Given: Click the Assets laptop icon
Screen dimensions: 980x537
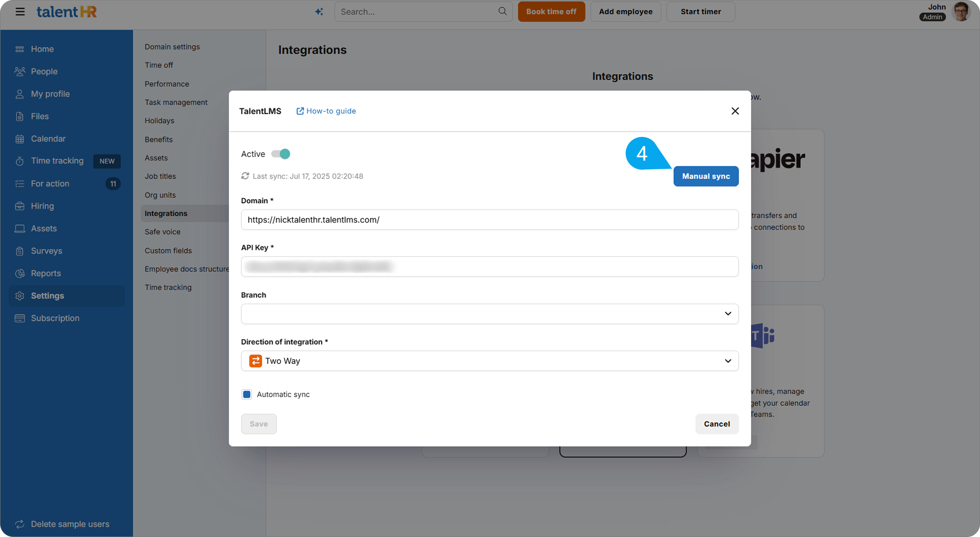Looking at the screenshot, I should (20, 229).
